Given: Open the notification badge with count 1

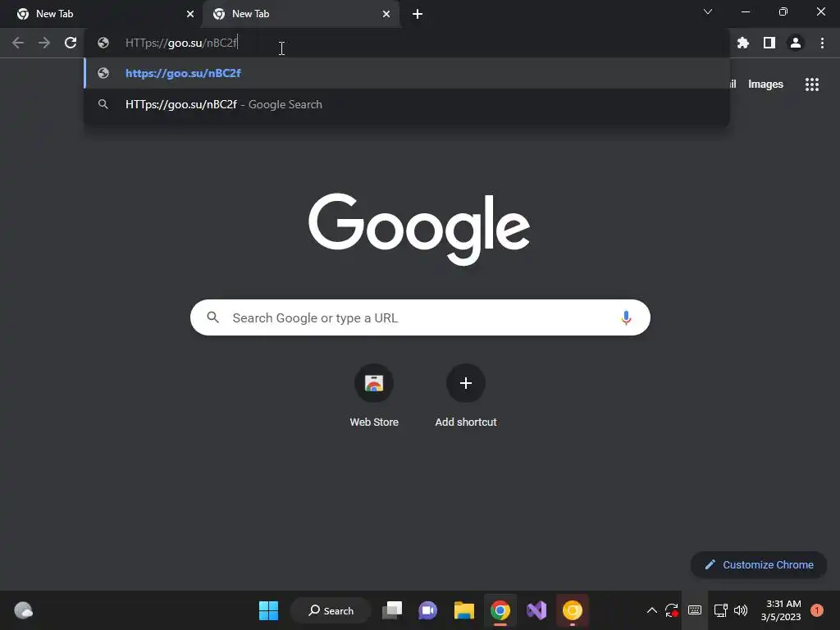Looking at the screenshot, I should pos(816,610).
